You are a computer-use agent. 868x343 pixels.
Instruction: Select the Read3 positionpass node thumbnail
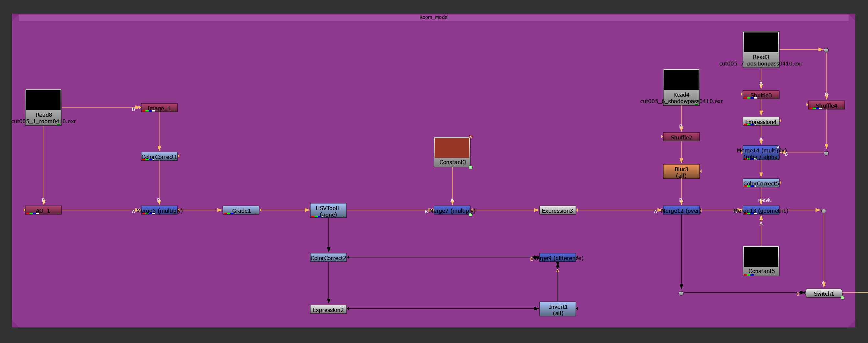pos(761,42)
